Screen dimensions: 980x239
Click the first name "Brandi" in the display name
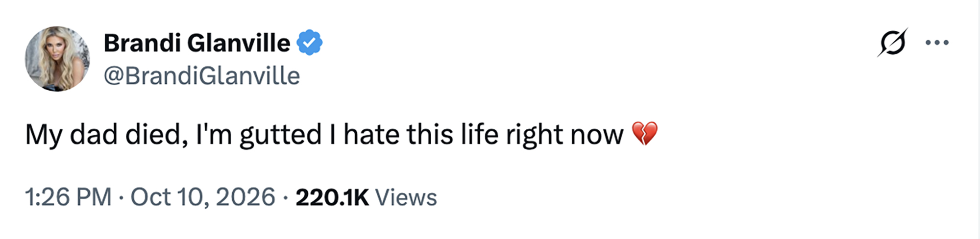pos(142,43)
